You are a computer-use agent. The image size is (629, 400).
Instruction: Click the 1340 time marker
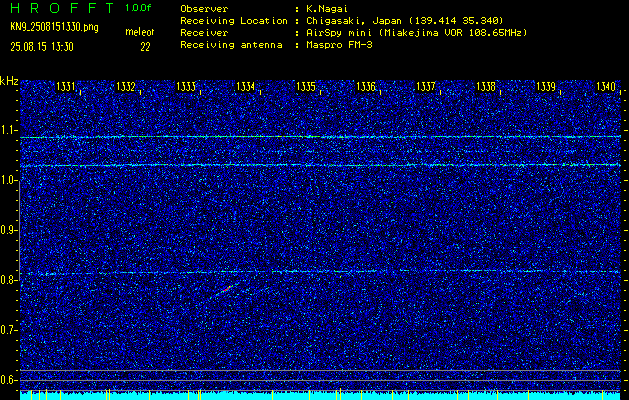point(606,87)
